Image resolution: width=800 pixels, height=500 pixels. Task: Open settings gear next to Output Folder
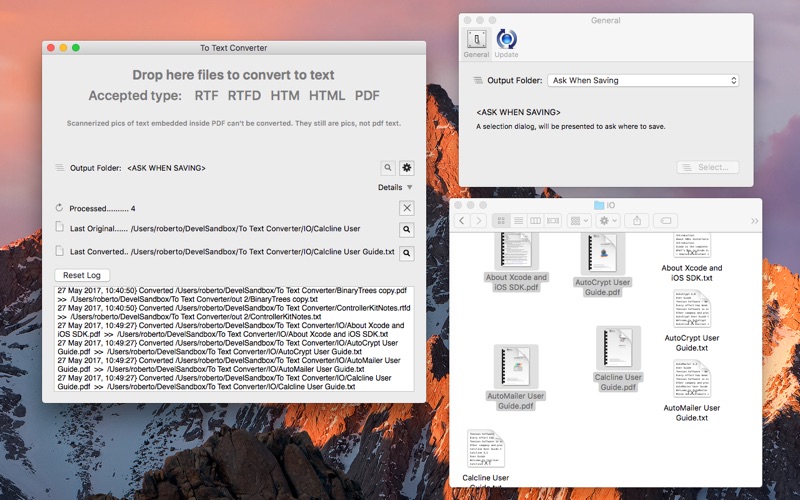(406, 168)
